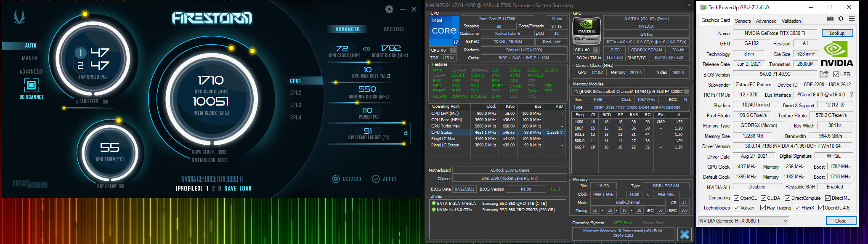Share BIOS via the export arrow icon

point(824,74)
